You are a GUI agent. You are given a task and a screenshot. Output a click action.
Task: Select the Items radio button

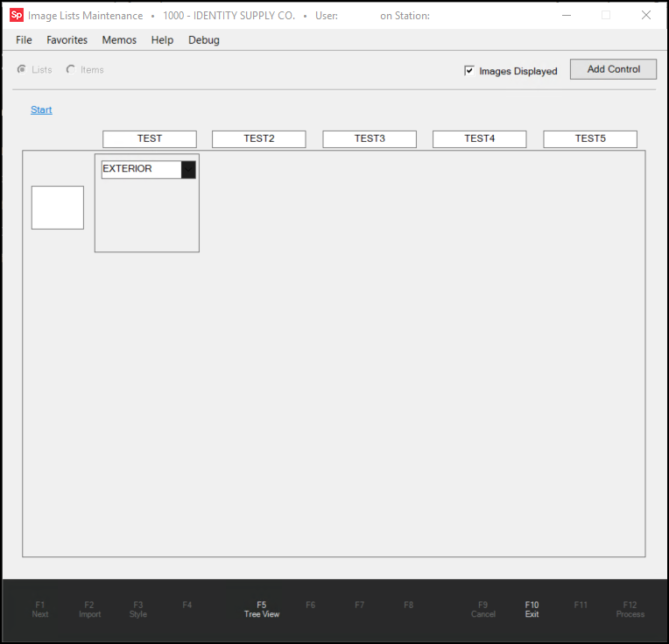[x=71, y=70]
